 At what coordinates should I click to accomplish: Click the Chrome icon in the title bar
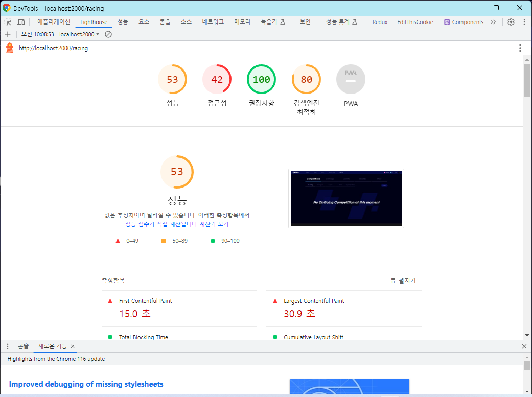tap(7, 8)
